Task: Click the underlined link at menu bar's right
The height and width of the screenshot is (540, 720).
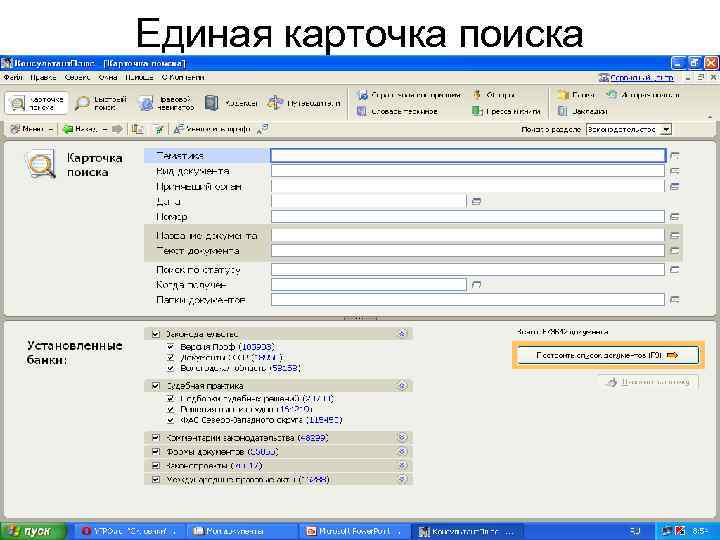Action: point(641,78)
